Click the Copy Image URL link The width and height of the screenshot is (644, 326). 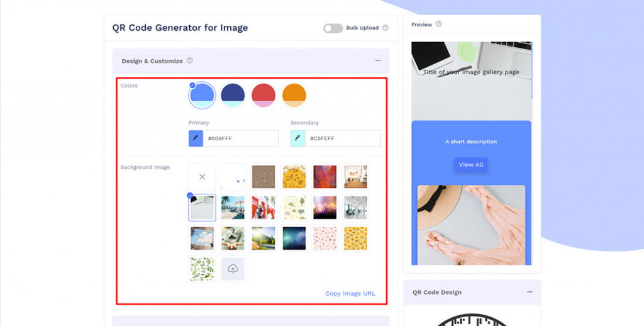coord(350,293)
